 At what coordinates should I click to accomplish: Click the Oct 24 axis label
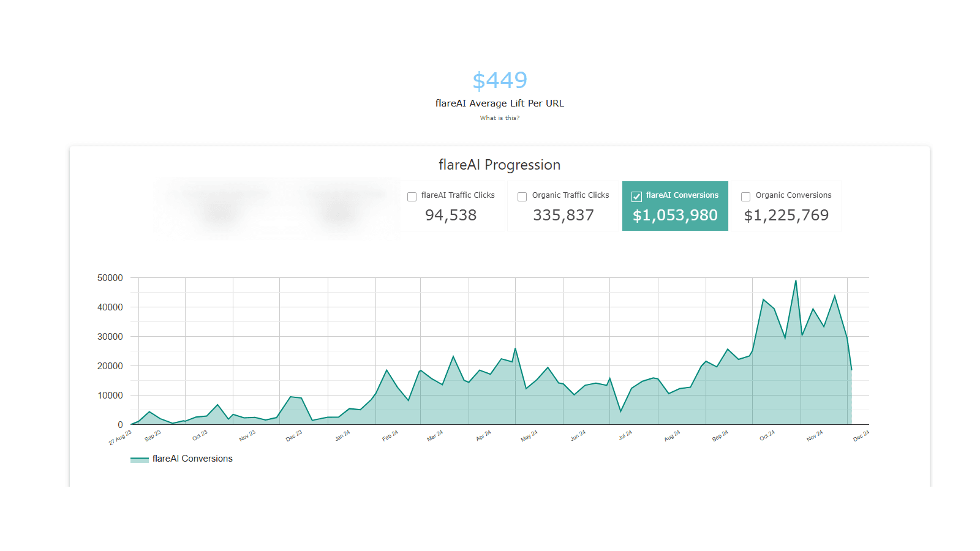[x=767, y=435]
